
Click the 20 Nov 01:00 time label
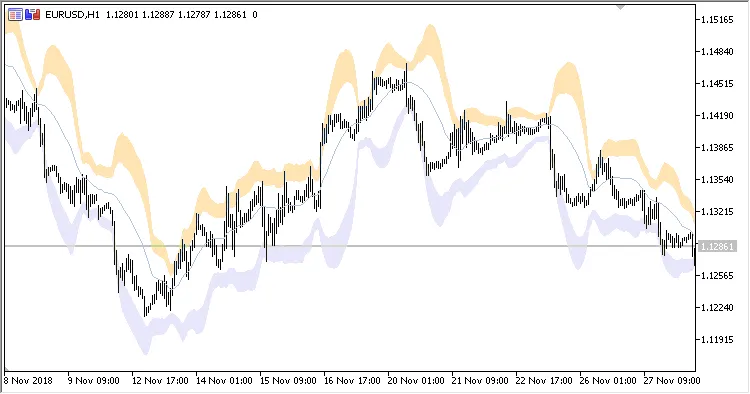(x=416, y=381)
